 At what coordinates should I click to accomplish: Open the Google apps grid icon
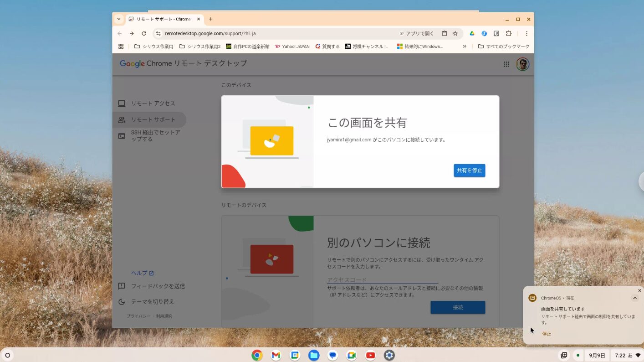click(506, 64)
